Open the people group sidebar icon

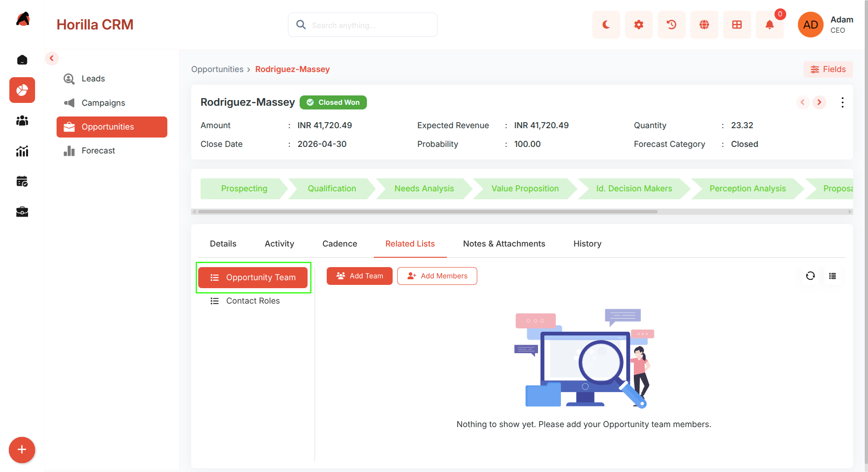pos(22,121)
